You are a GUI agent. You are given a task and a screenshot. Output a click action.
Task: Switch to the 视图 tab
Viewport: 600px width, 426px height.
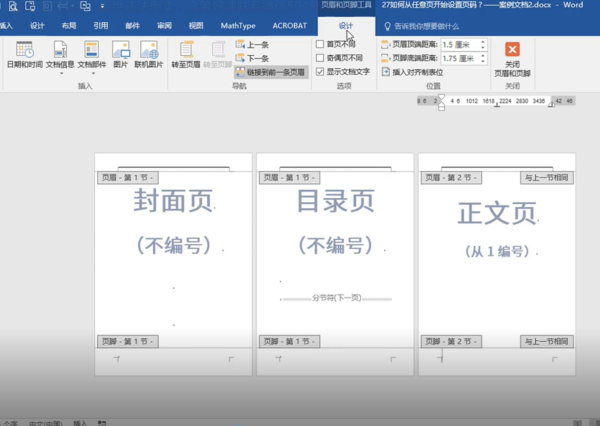(196, 26)
